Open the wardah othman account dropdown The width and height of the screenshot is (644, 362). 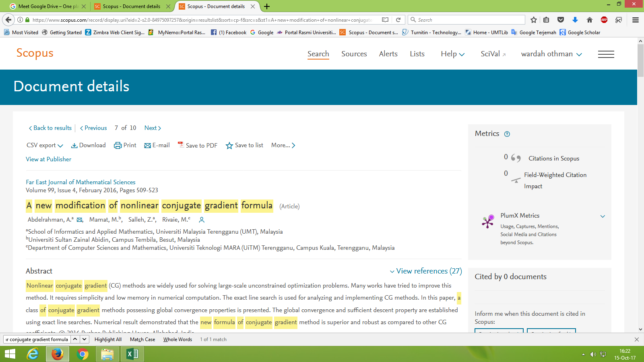pyautogui.click(x=551, y=54)
